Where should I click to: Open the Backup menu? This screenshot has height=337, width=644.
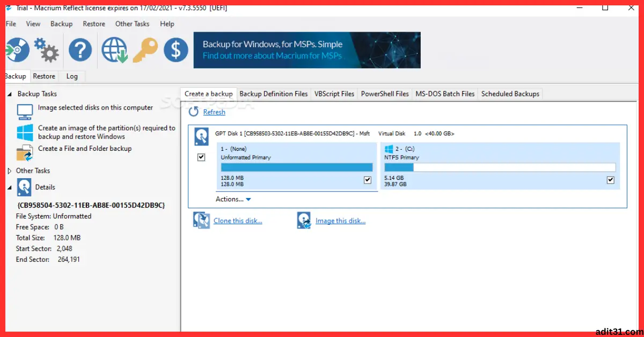(61, 24)
